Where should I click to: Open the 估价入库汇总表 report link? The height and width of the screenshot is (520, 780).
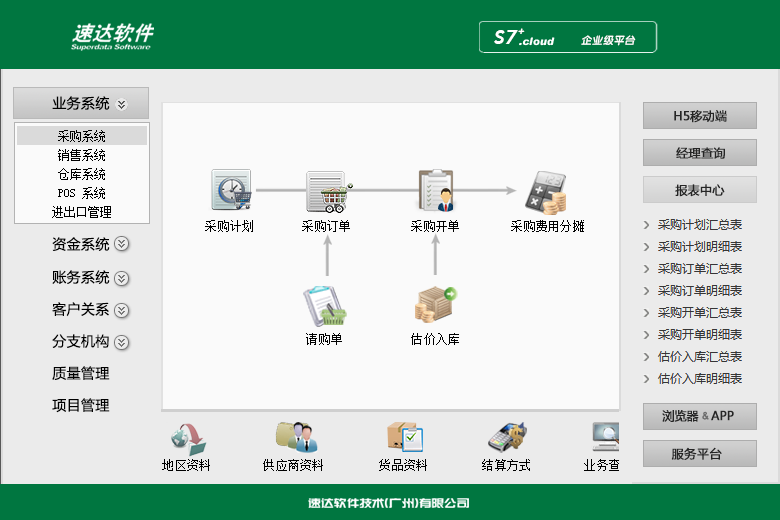699,357
